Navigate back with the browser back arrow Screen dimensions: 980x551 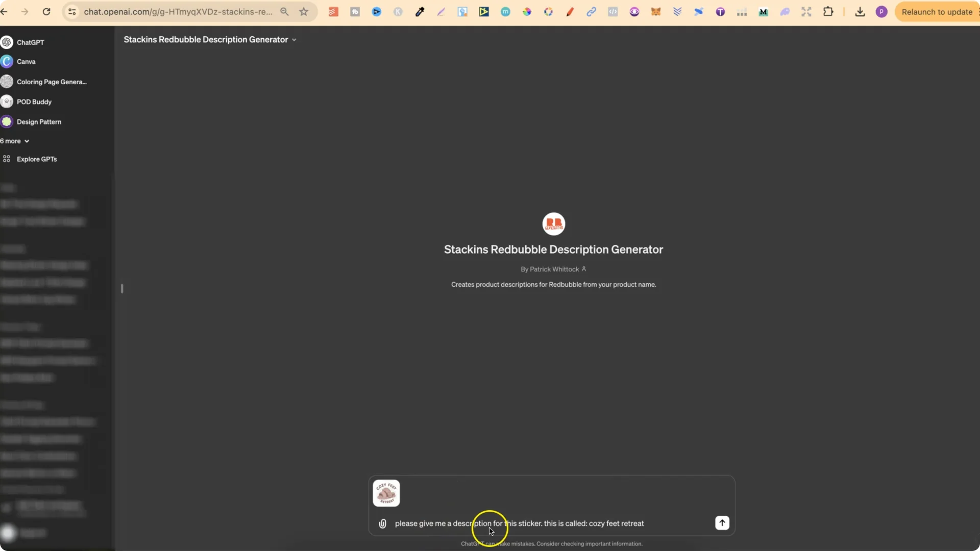[x=5, y=11]
